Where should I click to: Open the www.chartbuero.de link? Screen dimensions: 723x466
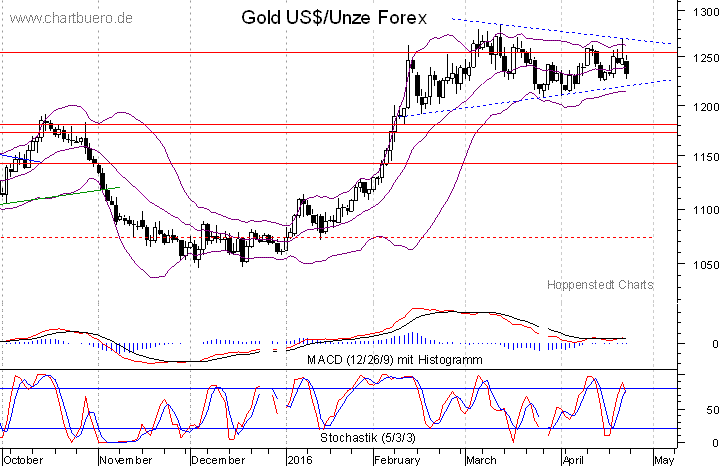pos(70,18)
